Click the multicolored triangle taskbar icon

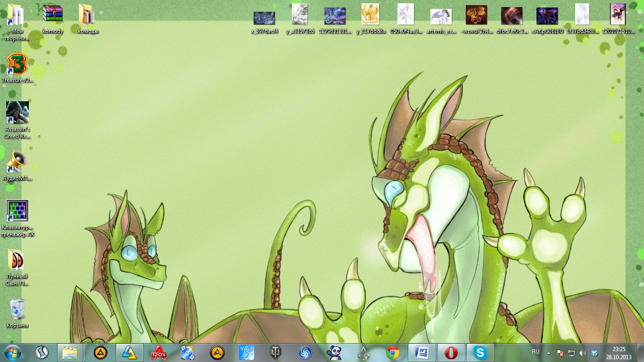129,353
